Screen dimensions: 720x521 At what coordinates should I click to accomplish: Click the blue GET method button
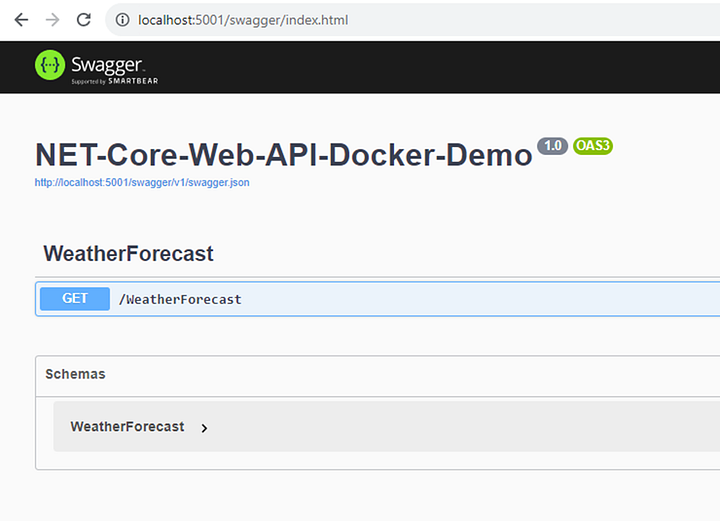pyautogui.click(x=75, y=299)
